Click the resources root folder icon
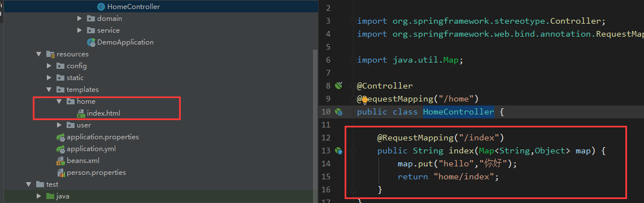Screen dimensions: 644x203 (50, 54)
